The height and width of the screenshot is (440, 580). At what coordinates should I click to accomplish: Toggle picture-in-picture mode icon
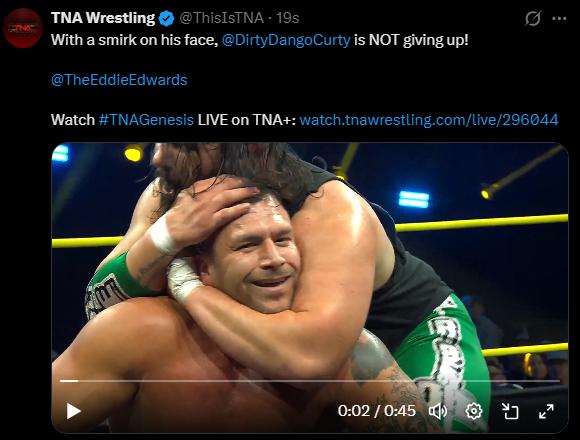tap(510, 411)
